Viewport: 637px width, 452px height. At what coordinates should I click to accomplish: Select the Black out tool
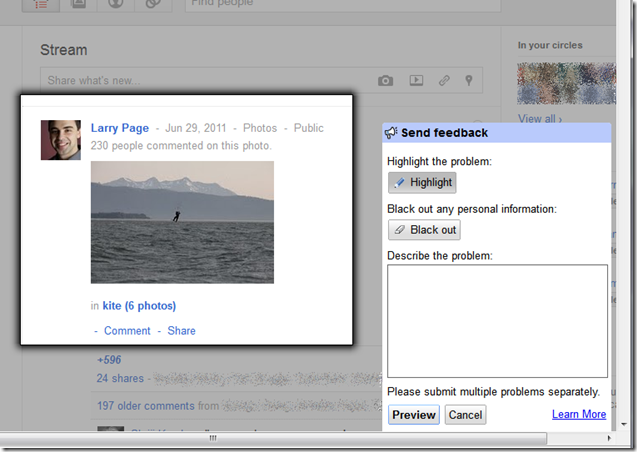[x=424, y=230]
